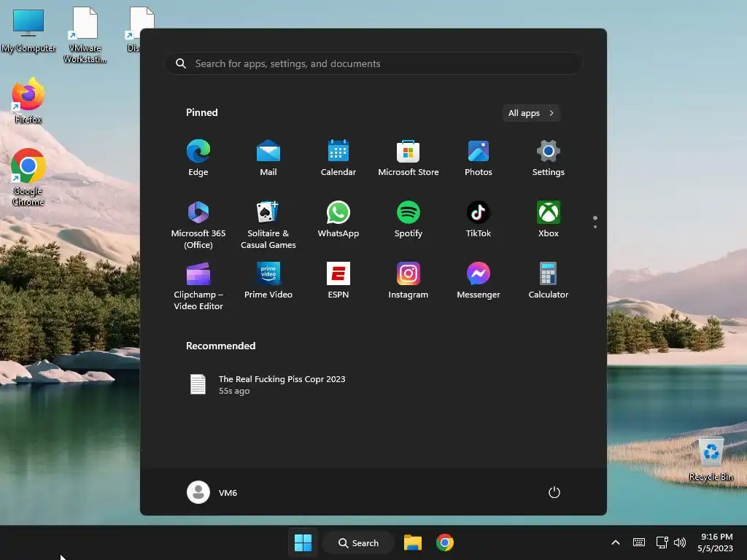Image resolution: width=747 pixels, height=560 pixels.
Task: Open touch keyboard tray icon
Action: pyautogui.click(x=639, y=542)
